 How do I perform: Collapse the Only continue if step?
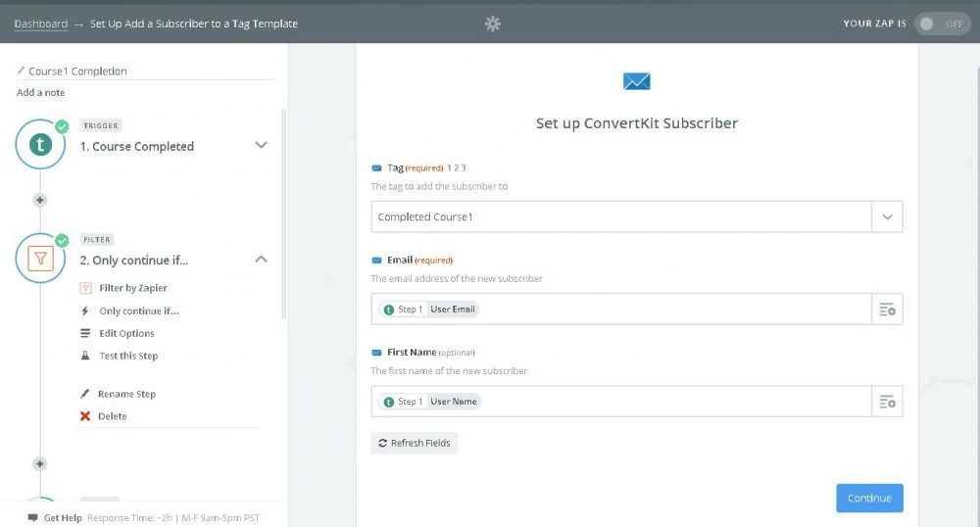click(261, 260)
